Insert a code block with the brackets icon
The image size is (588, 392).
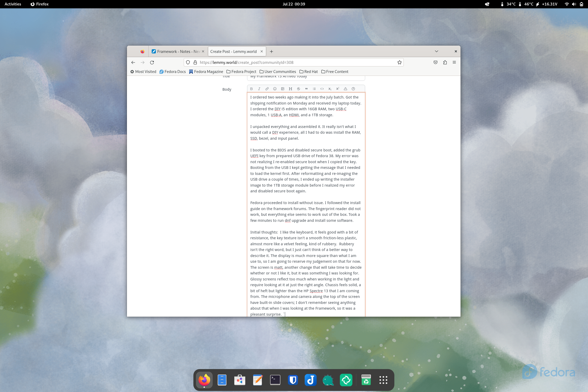[322, 89]
